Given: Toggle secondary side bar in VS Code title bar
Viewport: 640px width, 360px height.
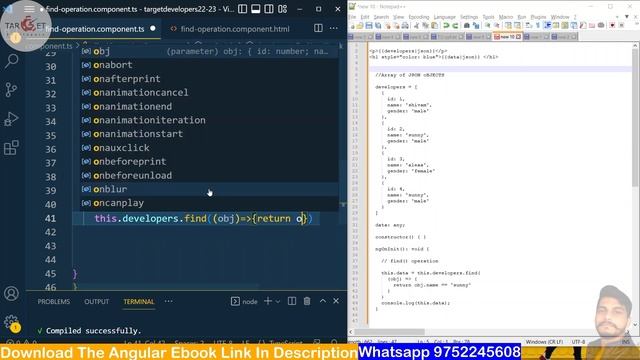Looking at the screenshot, I should click(269, 9).
